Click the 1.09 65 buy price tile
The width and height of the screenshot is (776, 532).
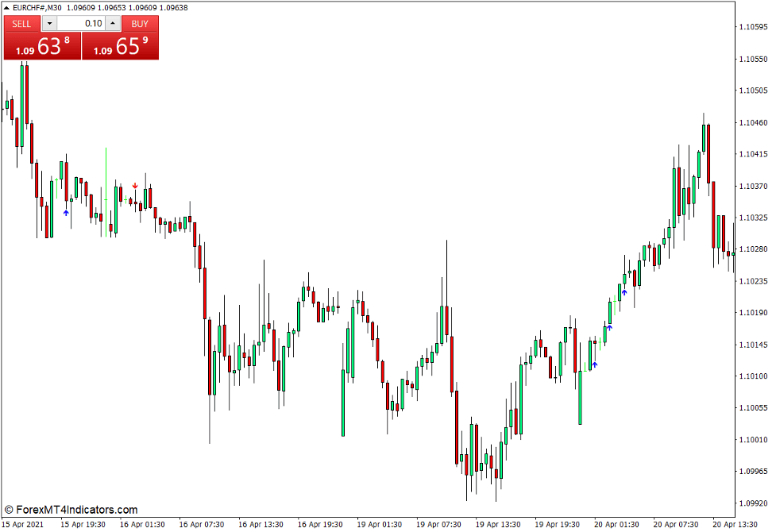(121, 46)
